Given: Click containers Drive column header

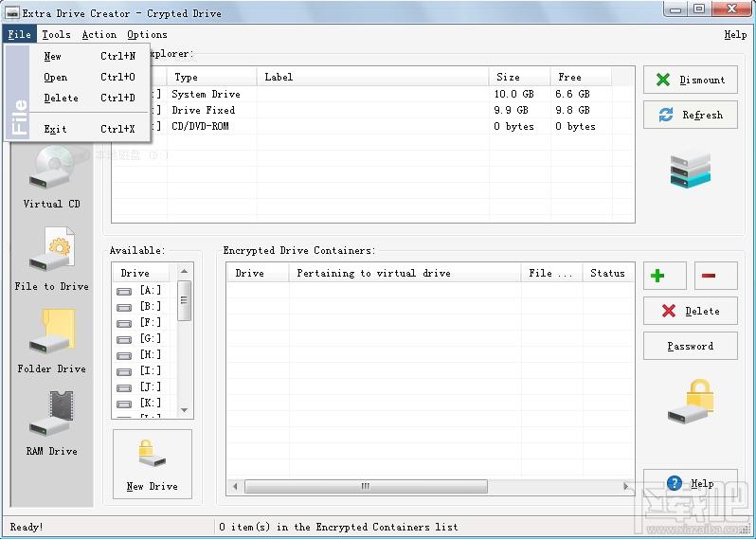Looking at the screenshot, I should point(258,273).
